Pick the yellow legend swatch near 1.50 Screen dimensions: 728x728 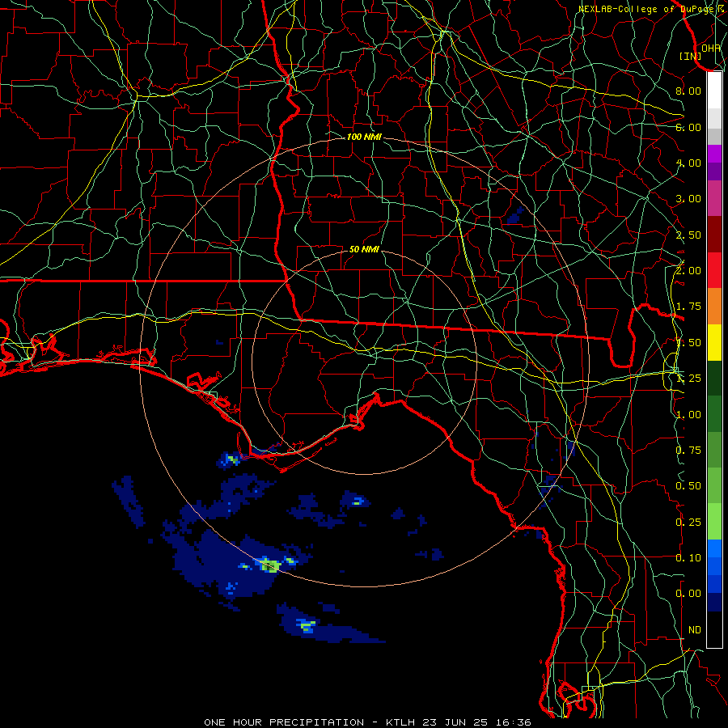(714, 342)
